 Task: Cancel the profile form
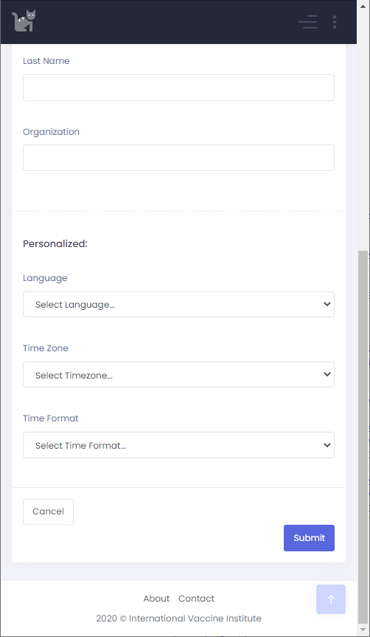(x=48, y=512)
